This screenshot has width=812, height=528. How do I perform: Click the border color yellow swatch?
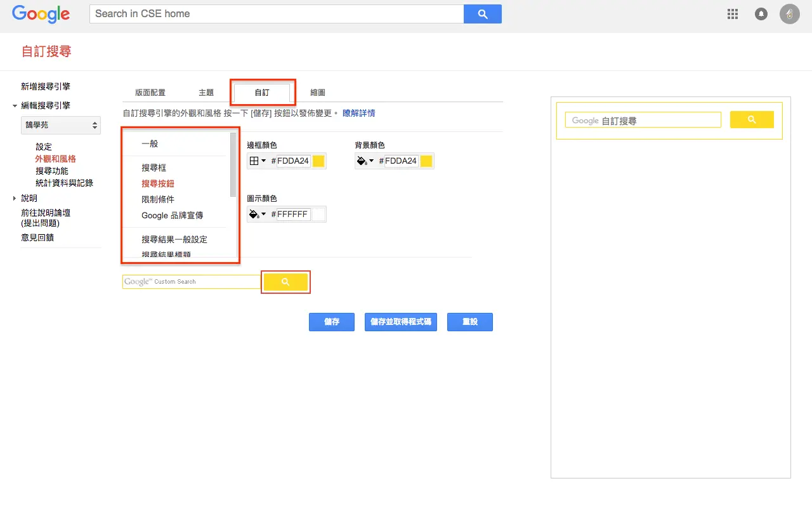tap(318, 161)
